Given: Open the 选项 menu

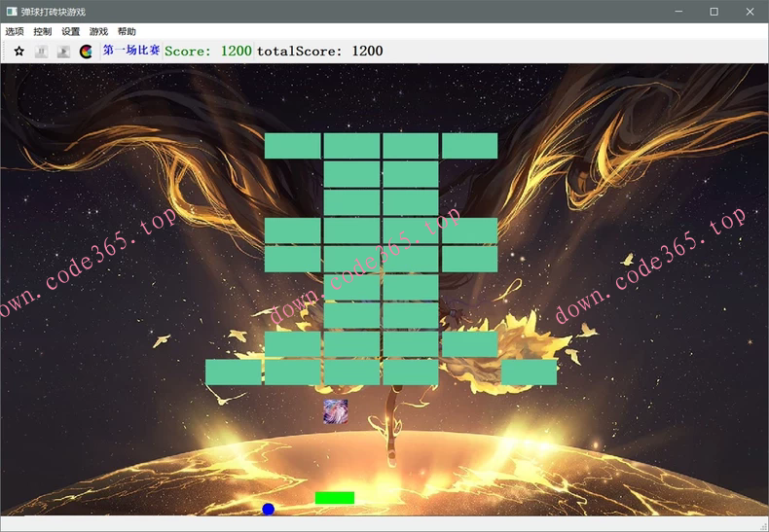Looking at the screenshot, I should (15, 31).
